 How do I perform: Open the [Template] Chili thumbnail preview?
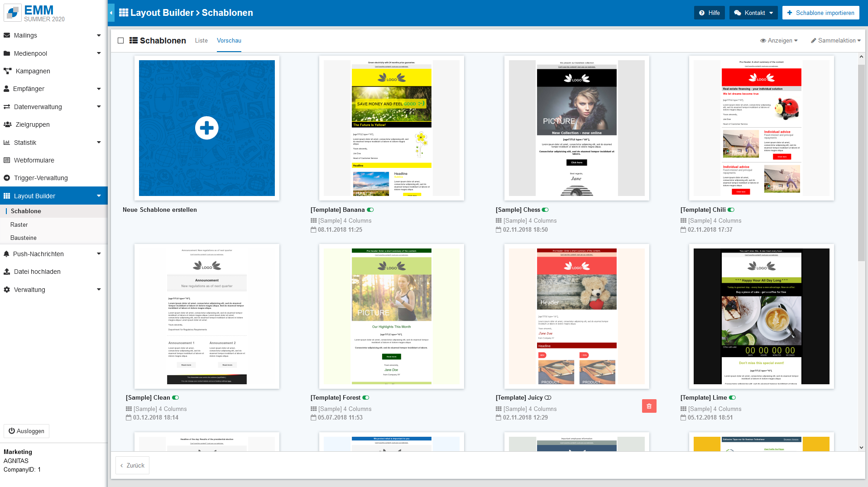coord(762,128)
